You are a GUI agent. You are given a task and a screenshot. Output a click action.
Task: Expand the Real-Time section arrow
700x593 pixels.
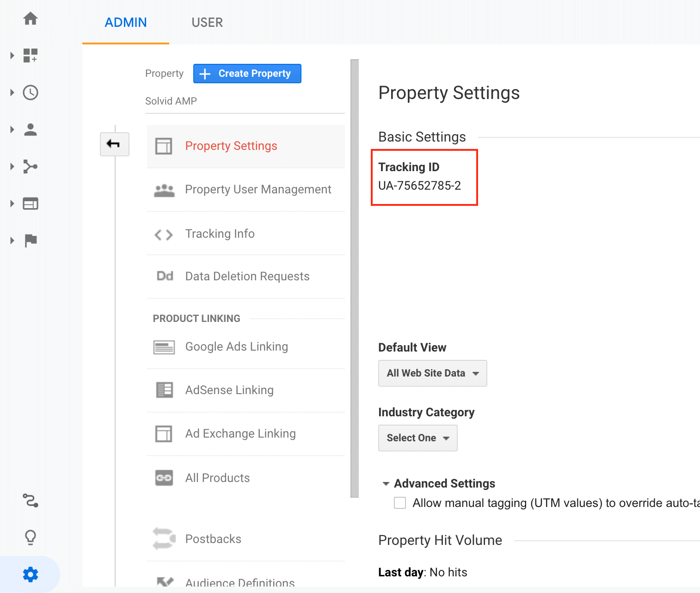12,93
